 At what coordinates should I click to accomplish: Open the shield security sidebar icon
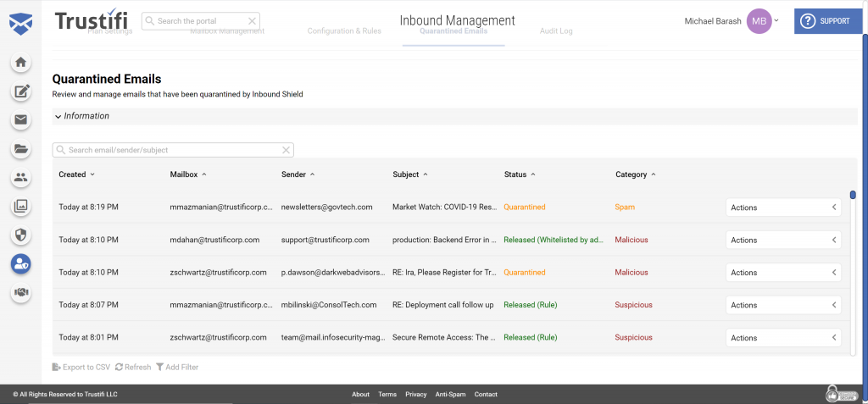pyautogui.click(x=21, y=235)
